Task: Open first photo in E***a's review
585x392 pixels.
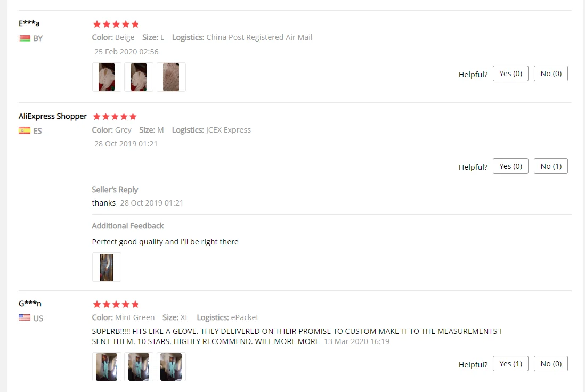Action: point(107,77)
